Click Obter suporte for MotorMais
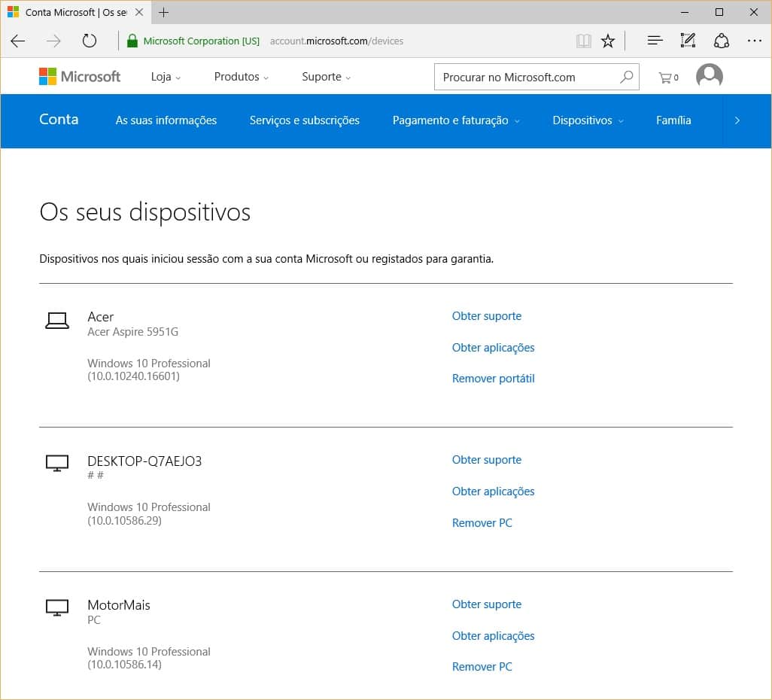The width and height of the screenshot is (772, 700). pos(486,604)
